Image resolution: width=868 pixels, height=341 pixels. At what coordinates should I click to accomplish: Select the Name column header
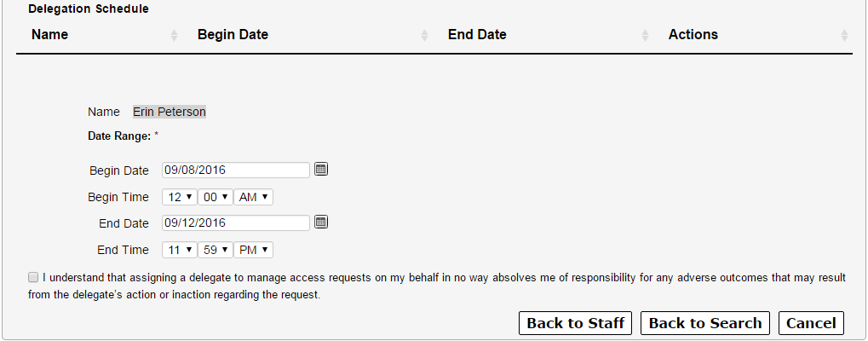pyautogui.click(x=49, y=34)
